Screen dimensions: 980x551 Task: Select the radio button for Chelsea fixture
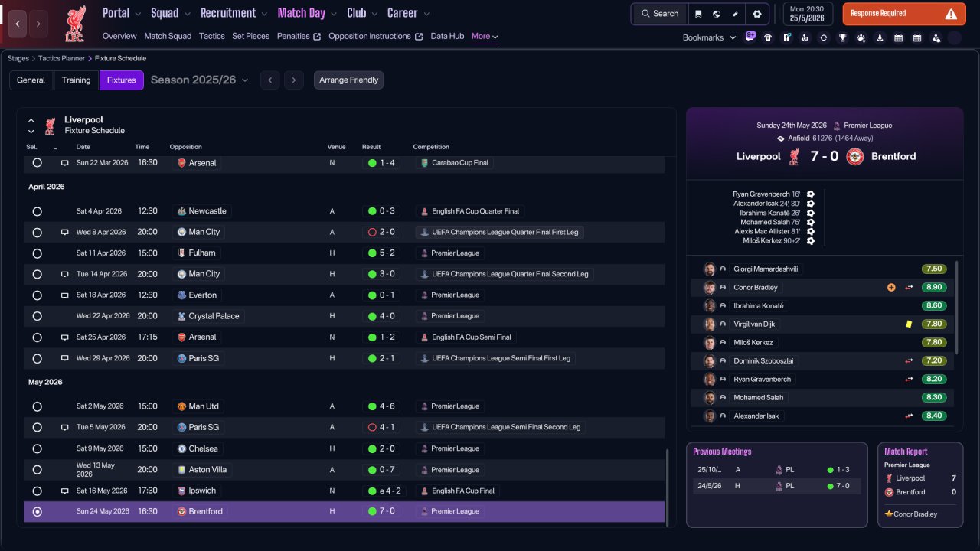pos(37,448)
